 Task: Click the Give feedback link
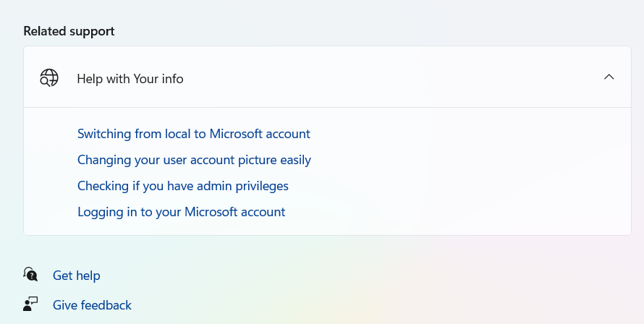pyautogui.click(x=92, y=305)
